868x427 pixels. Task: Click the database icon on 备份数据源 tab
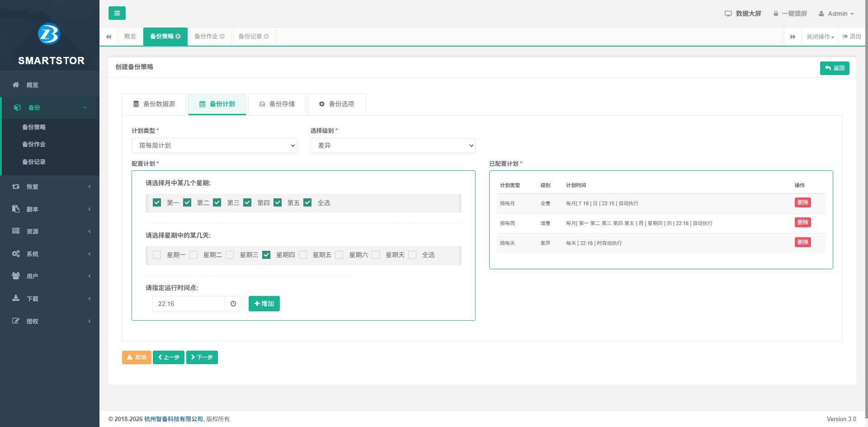[136, 104]
